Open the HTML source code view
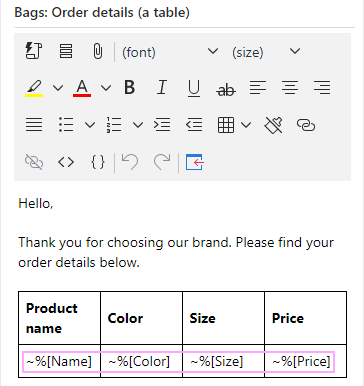The width and height of the screenshot is (364, 386). coord(66,162)
